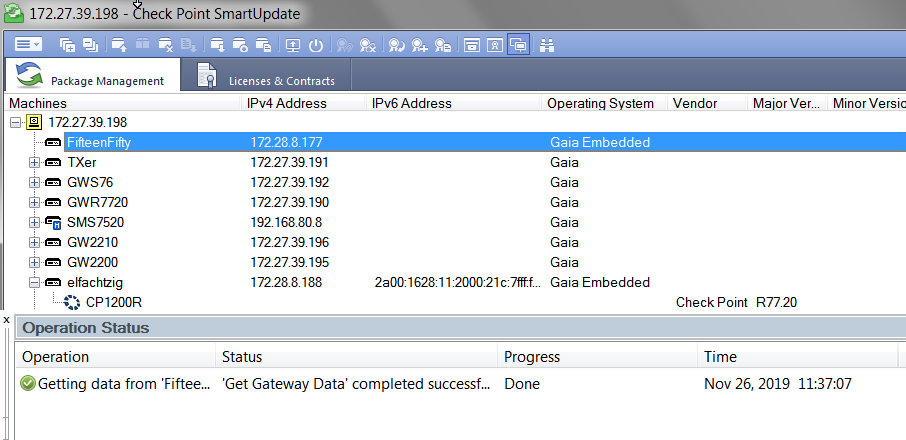Click the binoculars find icon
This screenshot has width=906, height=440.
point(547,45)
